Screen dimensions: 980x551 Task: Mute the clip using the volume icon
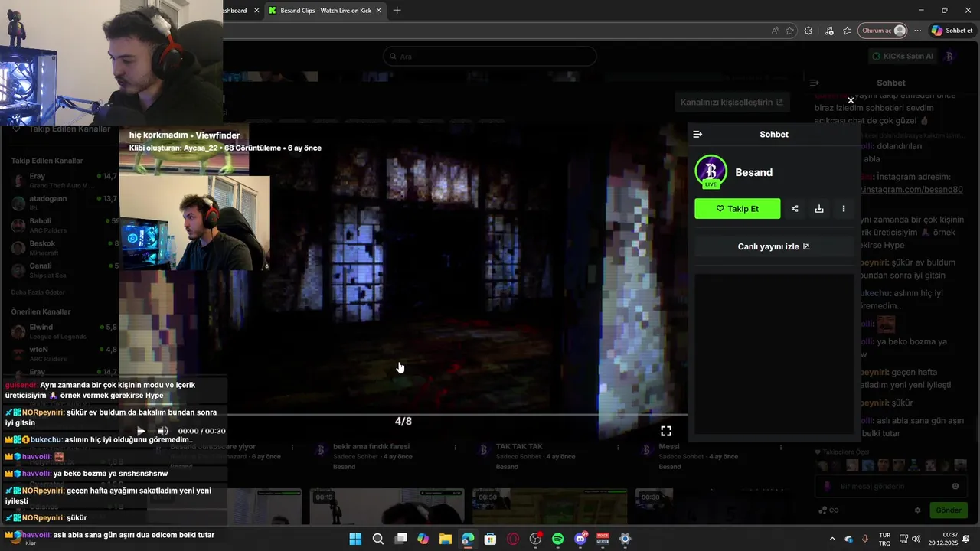[x=163, y=431]
